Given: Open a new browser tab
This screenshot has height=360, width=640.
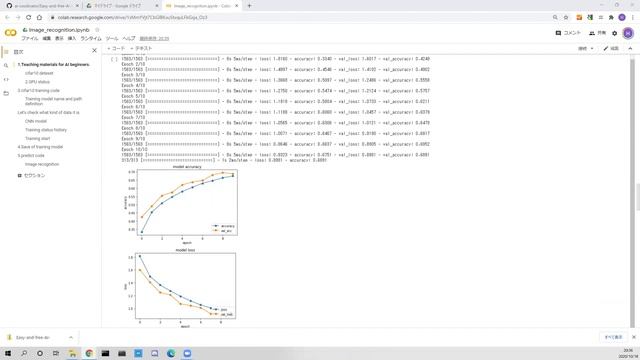Looking at the screenshot, I should coord(249,6).
